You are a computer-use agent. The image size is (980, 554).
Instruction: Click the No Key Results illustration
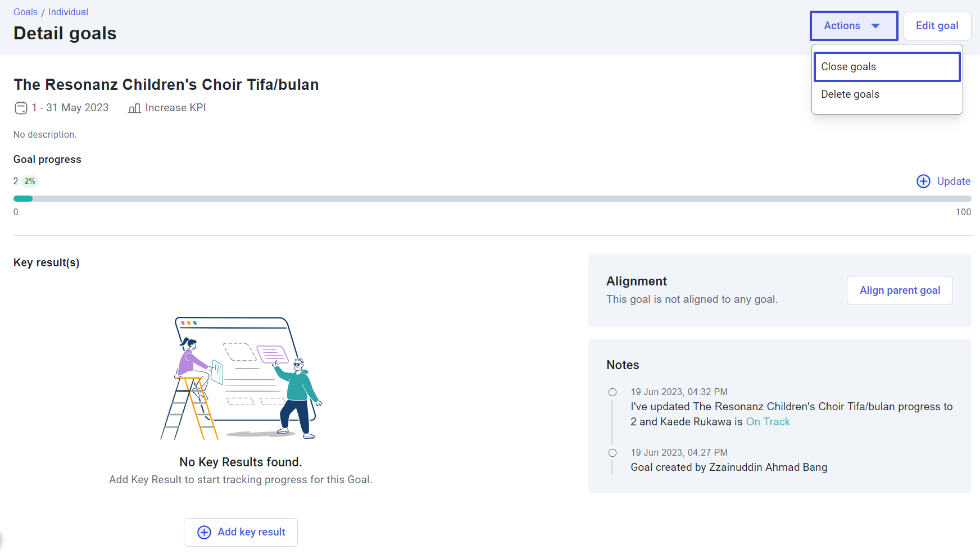pos(241,378)
